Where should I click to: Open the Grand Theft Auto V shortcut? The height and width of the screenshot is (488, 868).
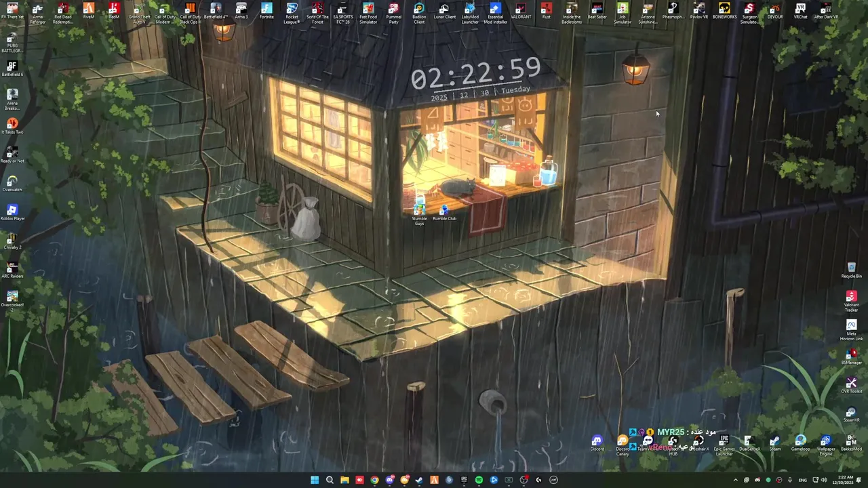[139, 13]
